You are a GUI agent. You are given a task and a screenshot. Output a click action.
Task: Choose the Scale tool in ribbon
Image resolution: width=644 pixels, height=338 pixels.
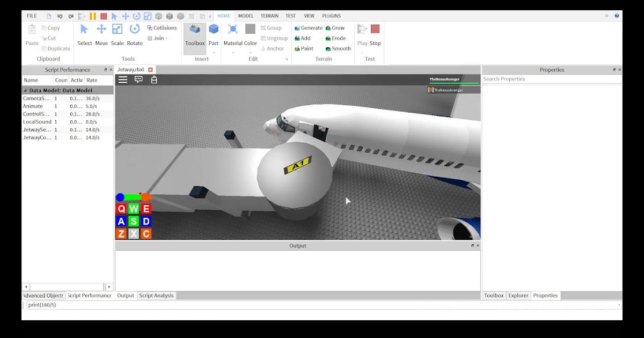[118, 35]
